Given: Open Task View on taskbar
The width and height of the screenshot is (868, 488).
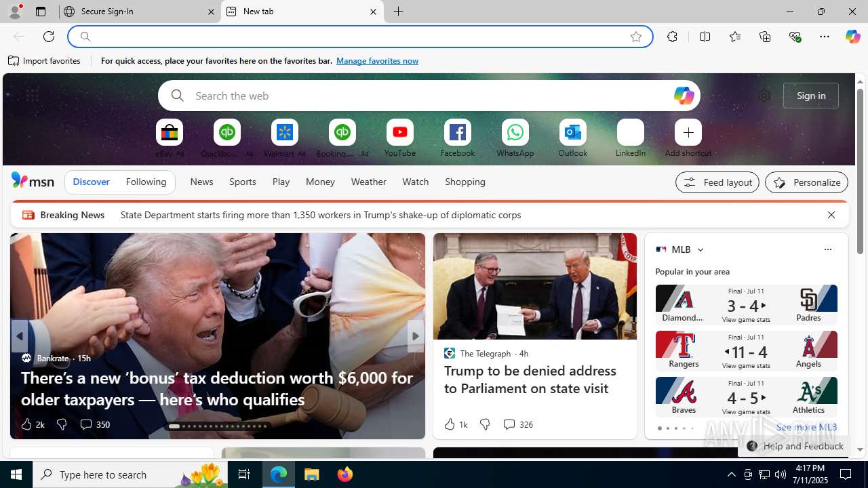Looking at the screenshot, I should [x=244, y=474].
